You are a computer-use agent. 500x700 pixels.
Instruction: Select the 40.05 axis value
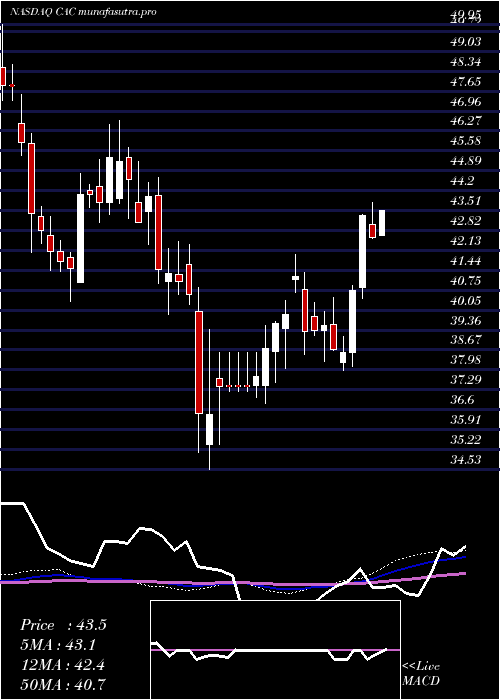click(x=466, y=301)
